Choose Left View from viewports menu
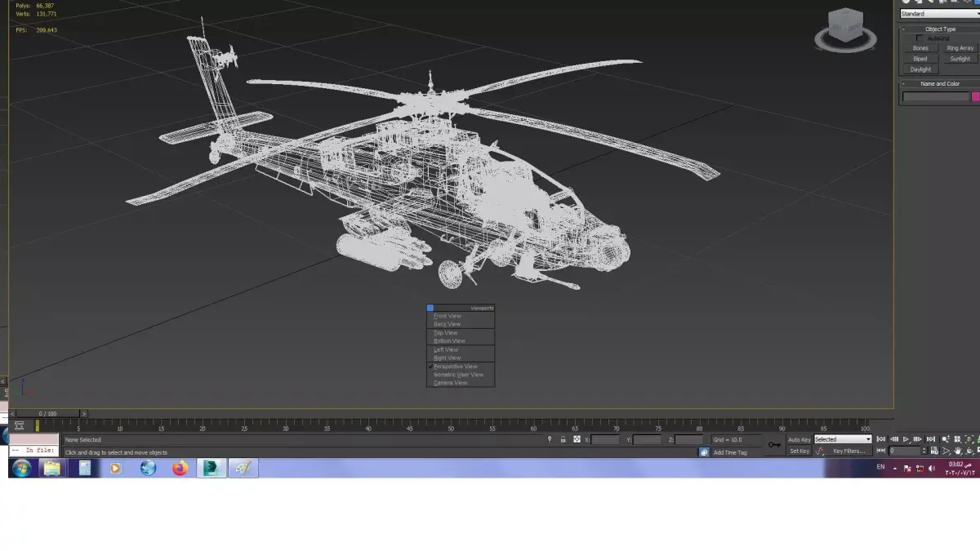 pyautogui.click(x=460, y=349)
